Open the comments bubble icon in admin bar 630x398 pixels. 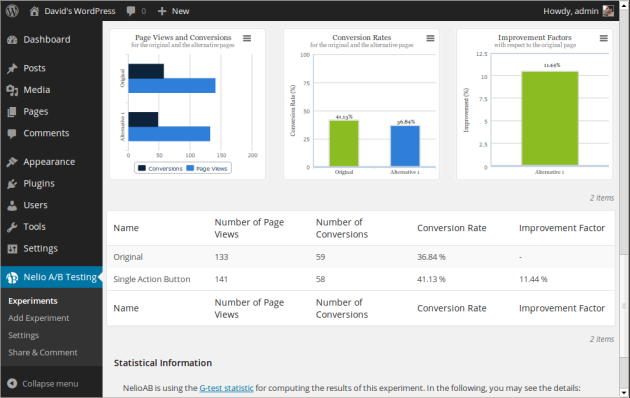coord(131,11)
